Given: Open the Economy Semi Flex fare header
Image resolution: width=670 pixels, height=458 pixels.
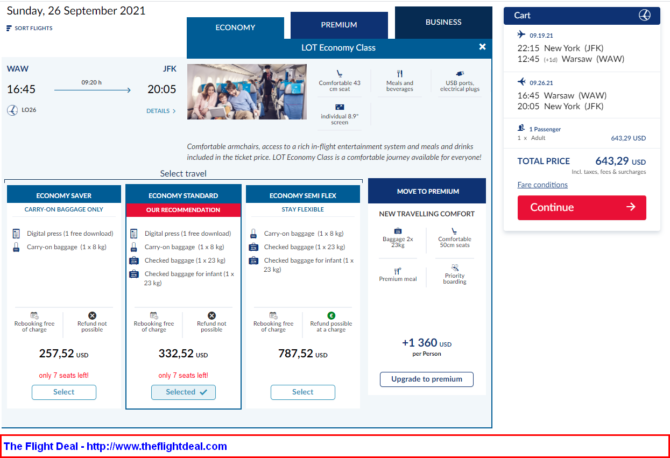Looking at the screenshot, I should (303, 195).
